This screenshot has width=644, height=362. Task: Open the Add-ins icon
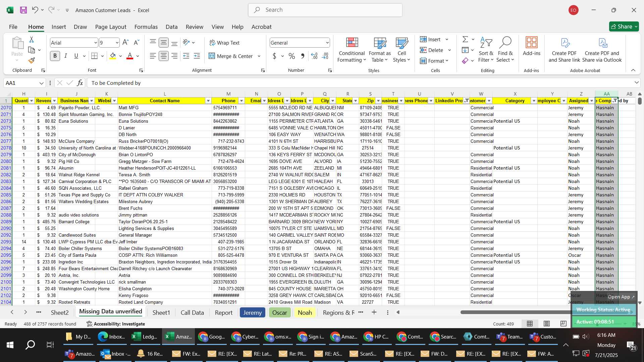[532, 46]
